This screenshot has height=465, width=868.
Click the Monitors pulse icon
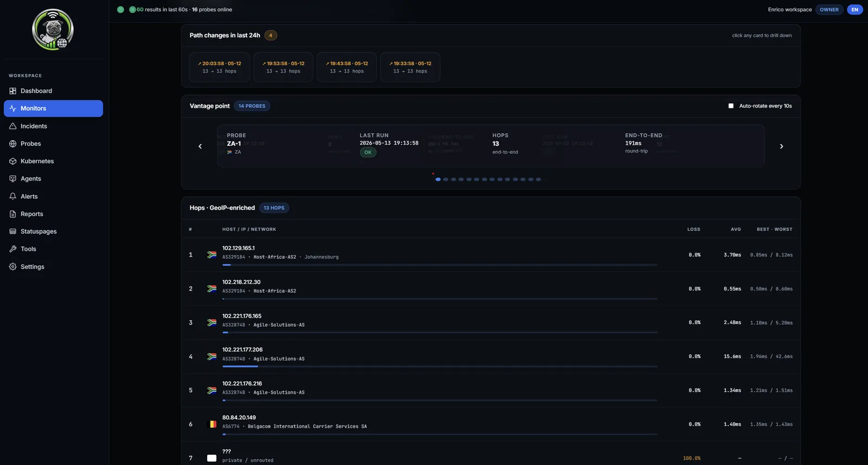(12, 108)
